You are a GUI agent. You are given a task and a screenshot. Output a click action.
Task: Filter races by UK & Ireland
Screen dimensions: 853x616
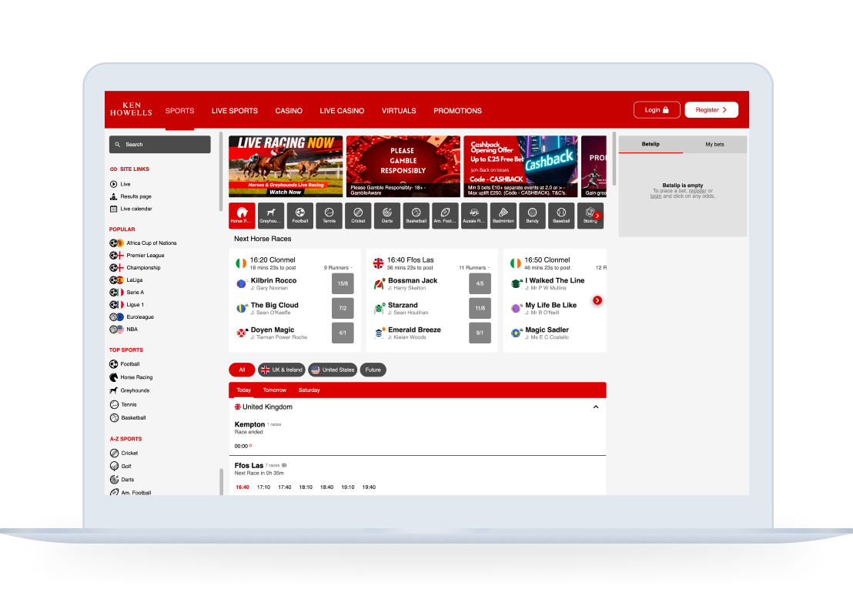(281, 370)
